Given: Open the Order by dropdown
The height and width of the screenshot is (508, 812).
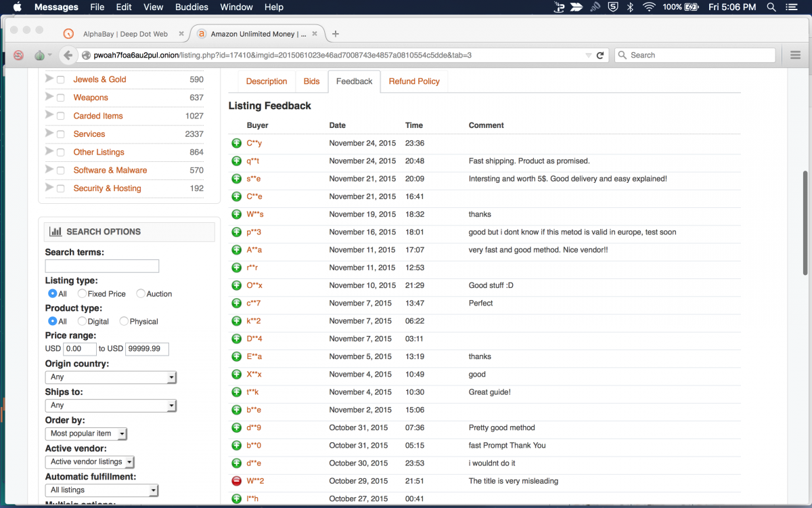Looking at the screenshot, I should coord(86,433).
